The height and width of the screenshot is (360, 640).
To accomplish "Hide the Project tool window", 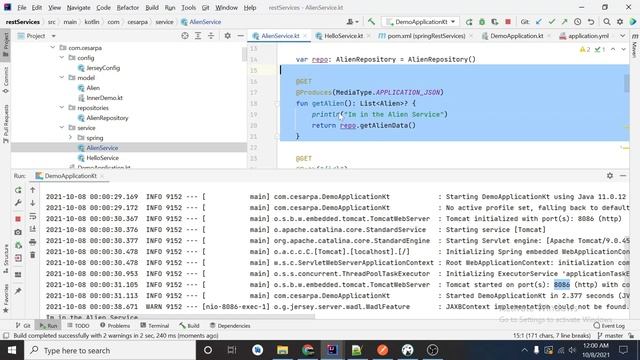I will [240, 36].
